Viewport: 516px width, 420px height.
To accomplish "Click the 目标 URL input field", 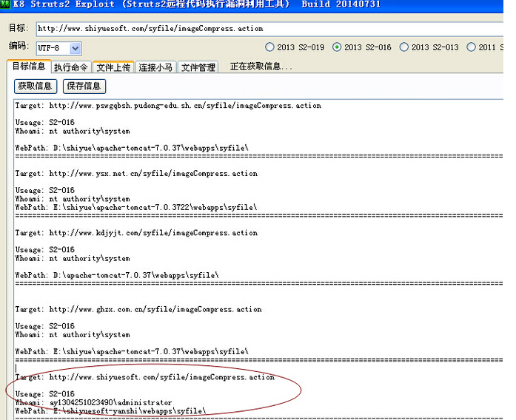I will tap(269, 29).
